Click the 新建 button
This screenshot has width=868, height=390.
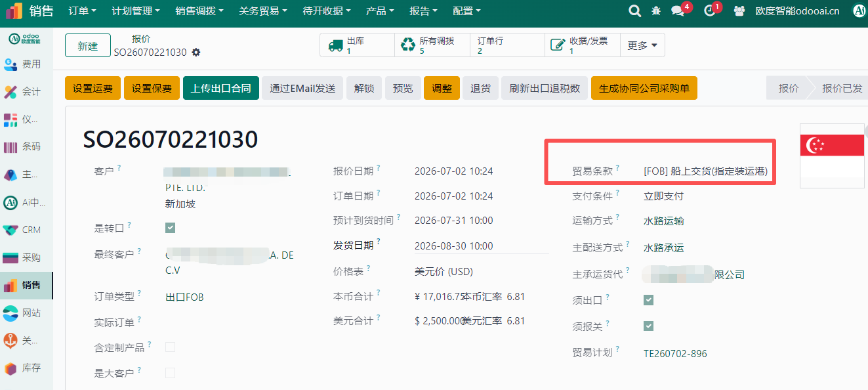coord(88,46)
